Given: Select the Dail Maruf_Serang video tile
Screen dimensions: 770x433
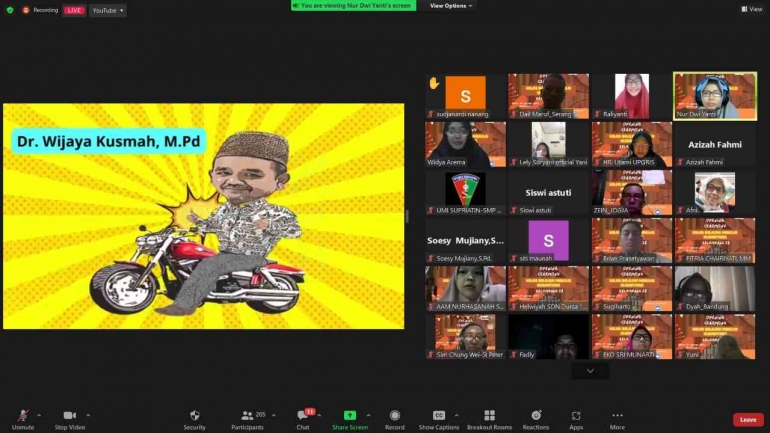Looking at the screenshot, I should point(549,96).
